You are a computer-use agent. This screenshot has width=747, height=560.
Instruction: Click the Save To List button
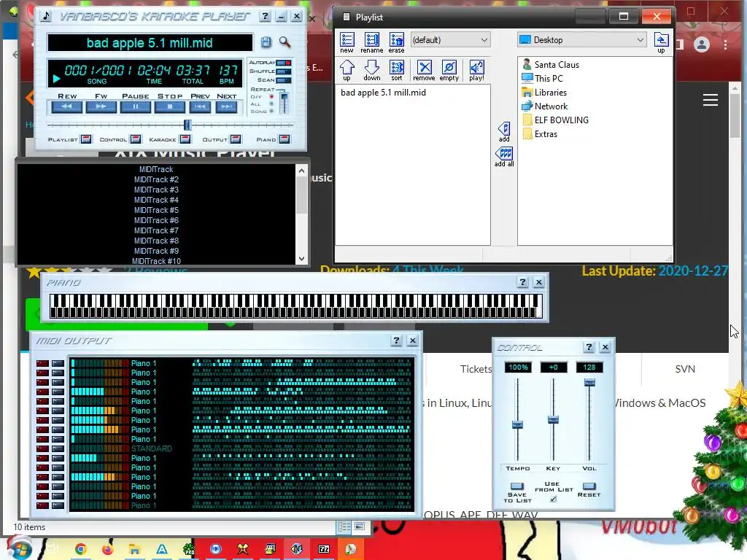pos(517,486)
